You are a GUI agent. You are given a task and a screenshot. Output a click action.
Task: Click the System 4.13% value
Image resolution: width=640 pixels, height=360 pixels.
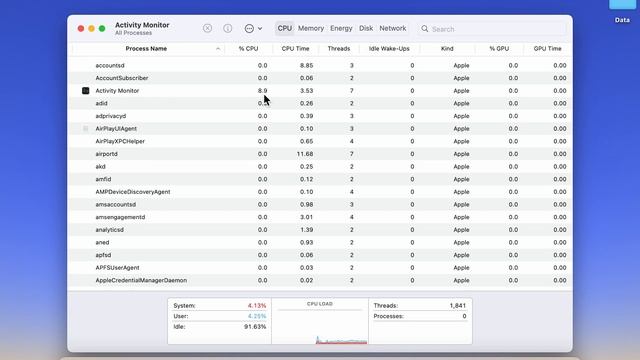[257, 305]
